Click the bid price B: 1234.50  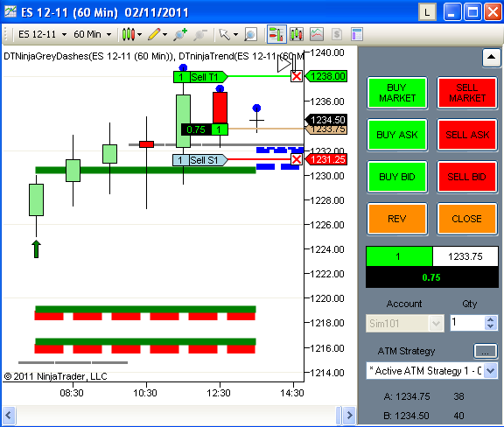(406, 416)
